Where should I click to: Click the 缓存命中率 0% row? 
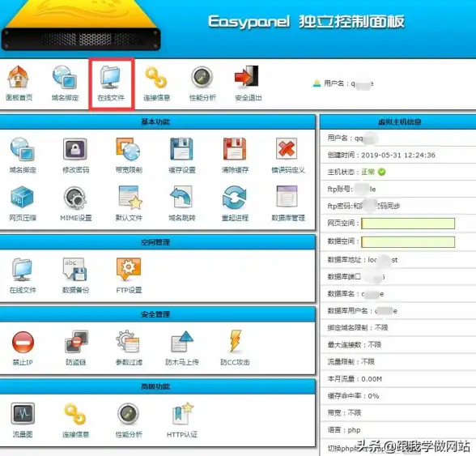[x=398, y=396]
